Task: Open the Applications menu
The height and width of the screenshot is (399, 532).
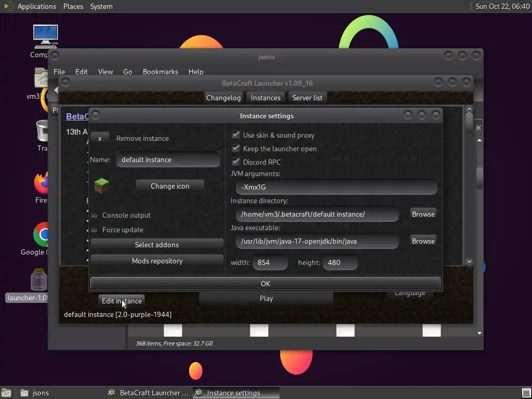Action: pos(37,6)
